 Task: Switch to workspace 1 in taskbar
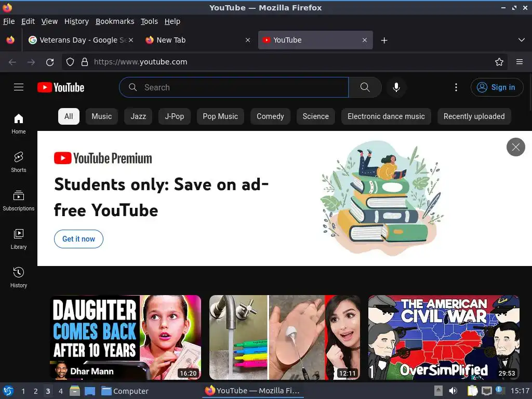pos(23,391)
